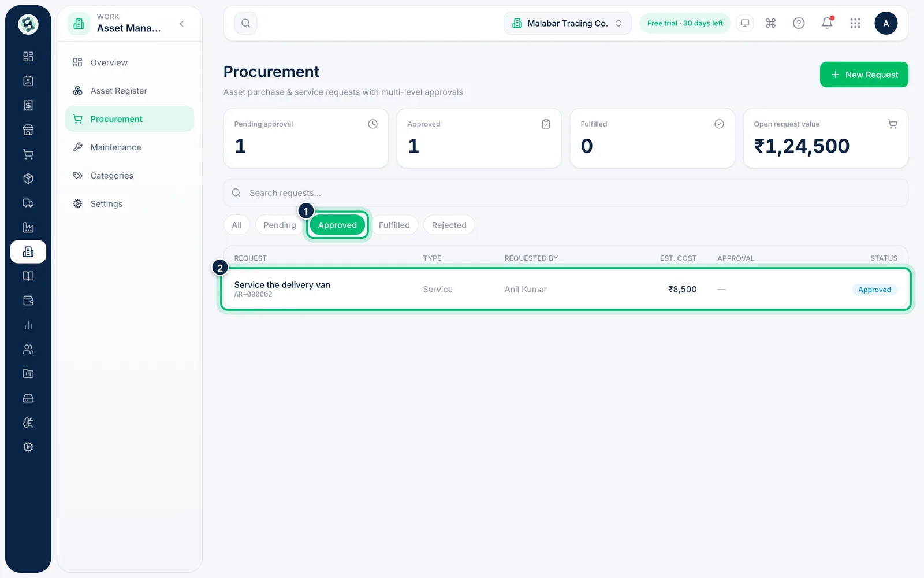Show All requests filter

click(x=237, y=225)
